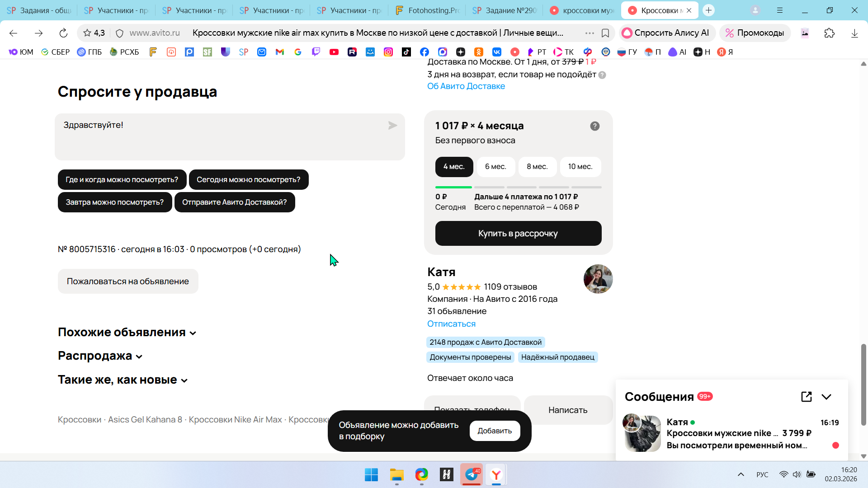Select the 10 мес. installment term
This screenshot has width=868, height=488.
[580, 167]
